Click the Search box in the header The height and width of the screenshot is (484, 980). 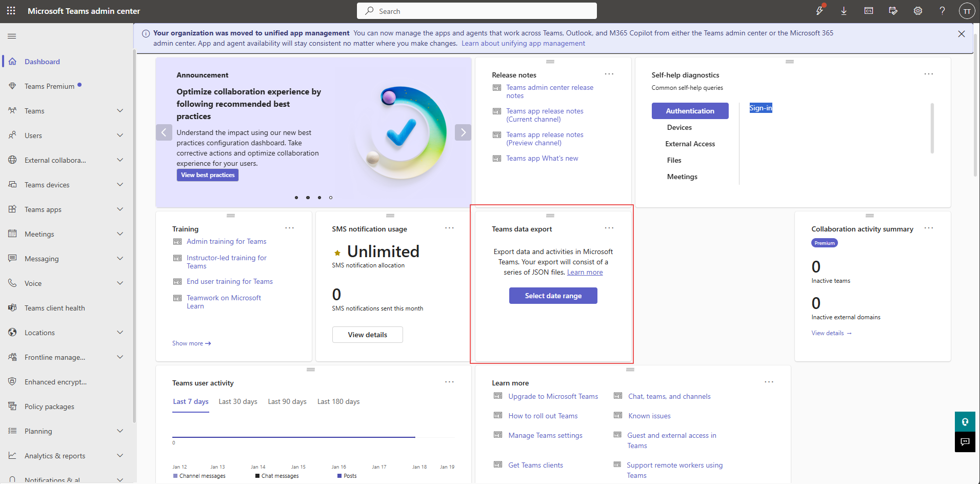pyautogui.click(x=477, y=11)
